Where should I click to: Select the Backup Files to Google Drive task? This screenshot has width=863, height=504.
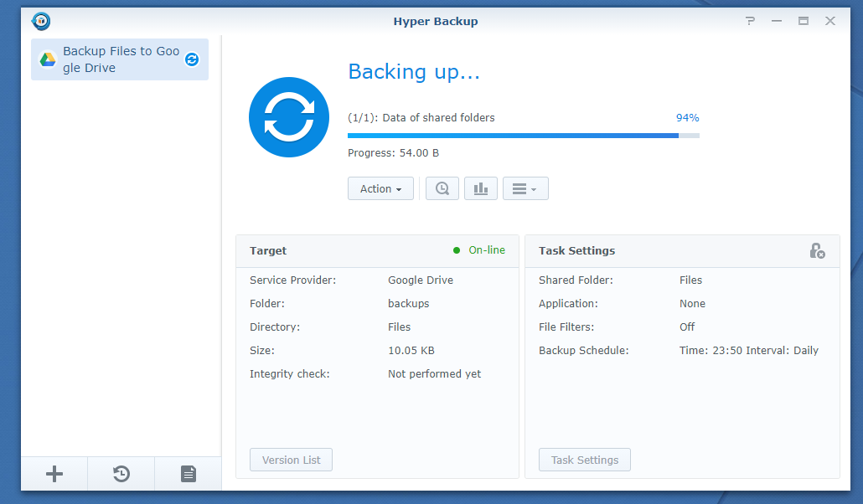point(120,59)
